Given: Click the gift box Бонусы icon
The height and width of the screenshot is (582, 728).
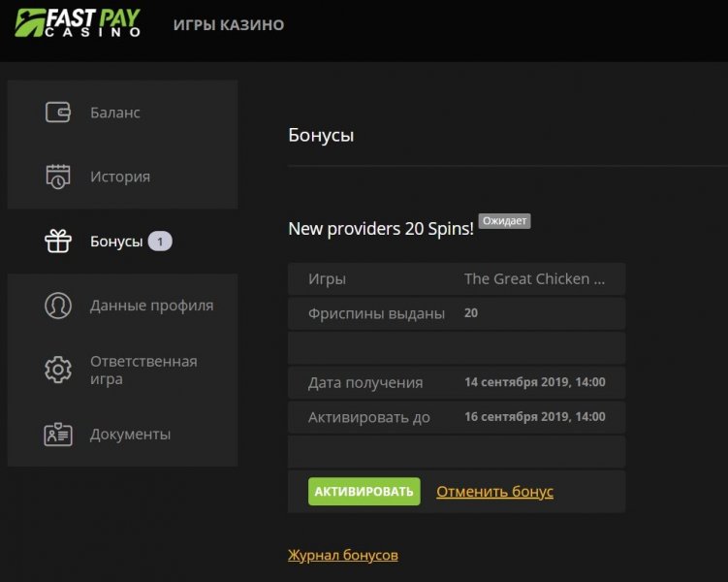Looking at the screenshot, I should pos(58,241).
